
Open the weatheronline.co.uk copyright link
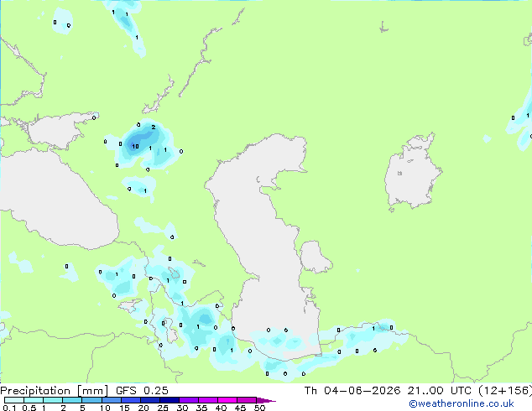462,403
